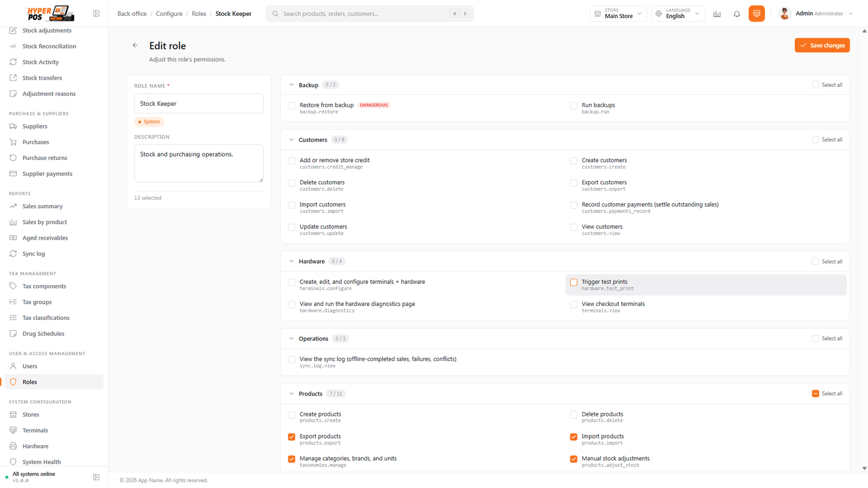Click the Tax components tag icon

pyautogui.click(x=13, y=286)
